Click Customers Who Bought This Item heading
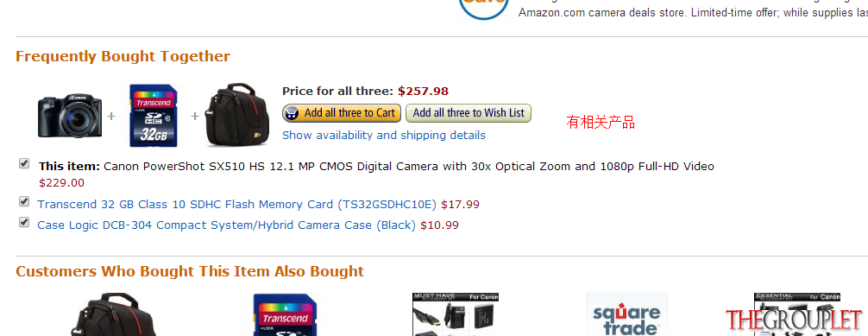Image resolution: width=868 pixels, height=336 pixels. pos(190,271)
